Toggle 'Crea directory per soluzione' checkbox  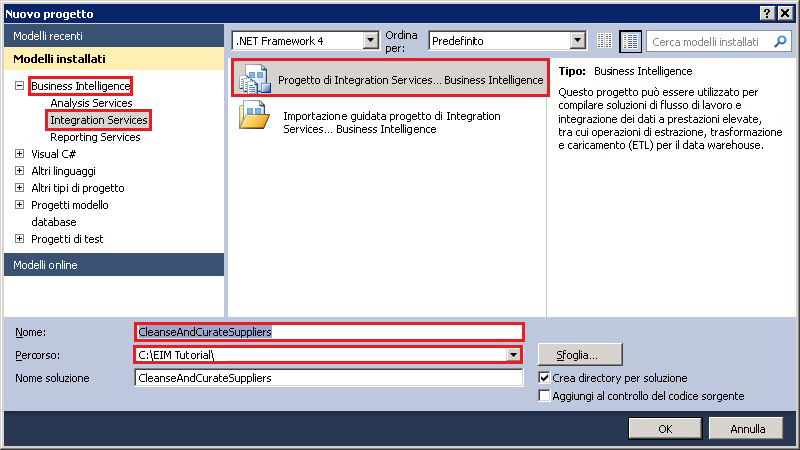tap(544, 378)
